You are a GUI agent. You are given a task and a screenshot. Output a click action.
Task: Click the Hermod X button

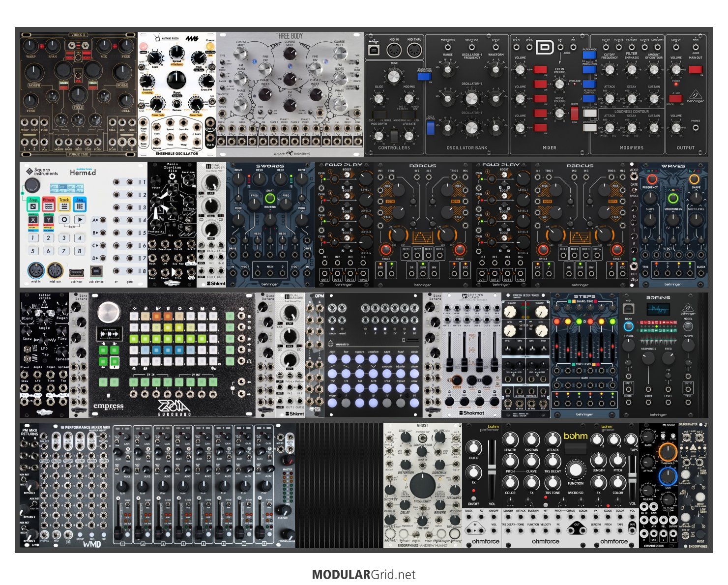pyautogui.click(x=33, y=220)
